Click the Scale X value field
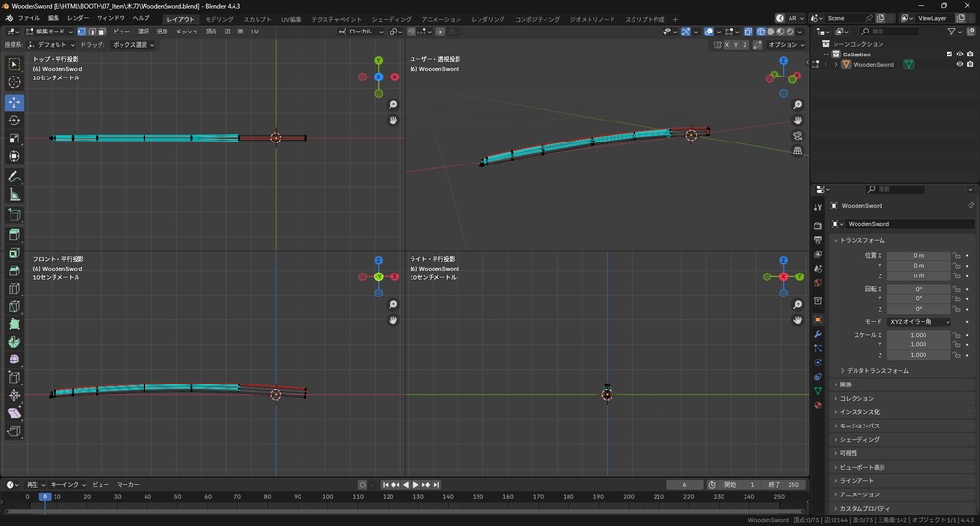The image size is (980, 526). [918, 335]
